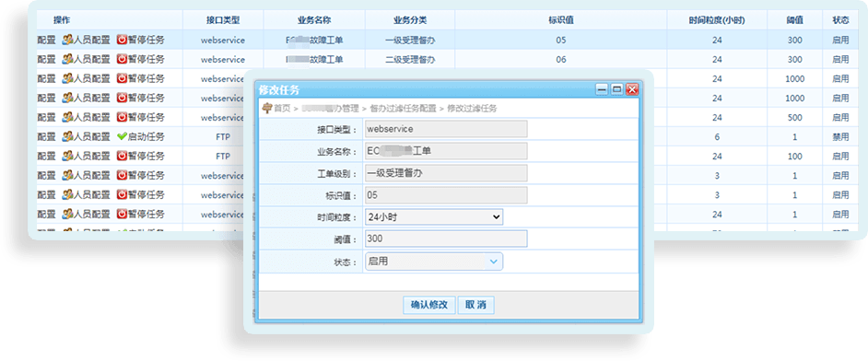Click the 取消 button in the dialog
The height and width of the screenshot is (361, 868).
476,305
